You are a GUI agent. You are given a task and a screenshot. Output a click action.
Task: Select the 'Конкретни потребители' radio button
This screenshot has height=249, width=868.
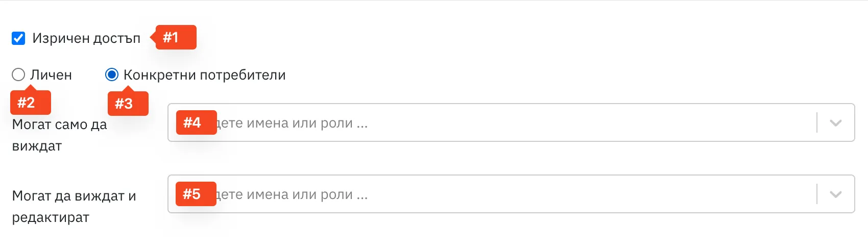tap(112, 75)
